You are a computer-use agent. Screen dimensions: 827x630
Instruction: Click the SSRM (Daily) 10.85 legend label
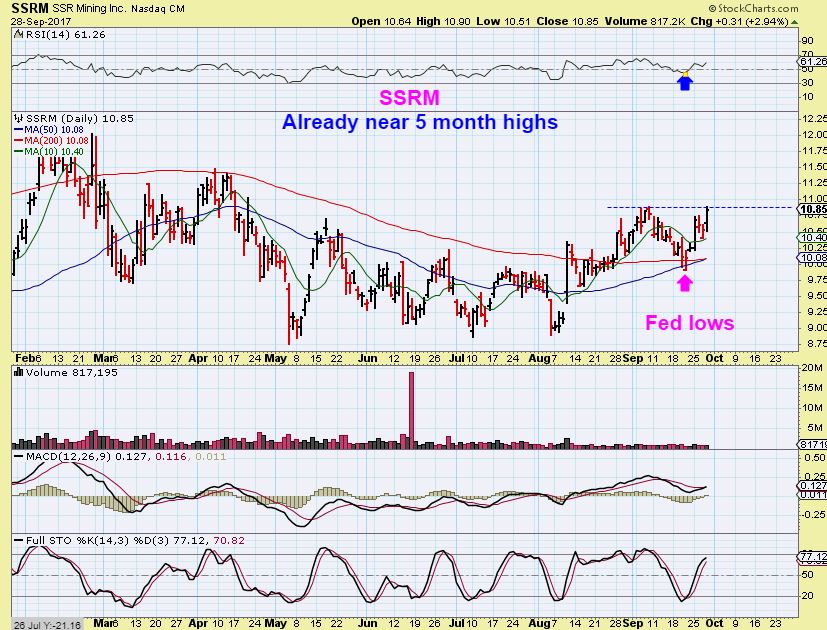click(x=80, y=119)
